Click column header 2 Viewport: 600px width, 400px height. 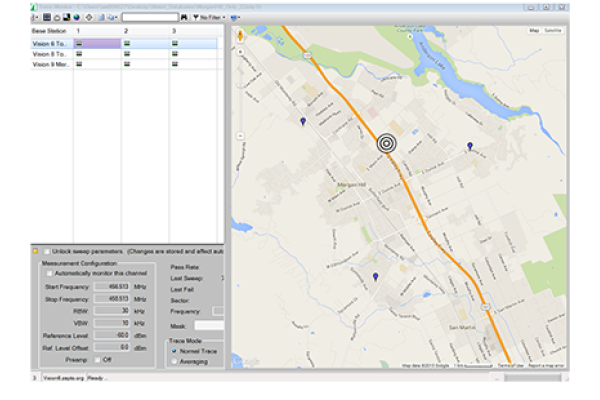[x=126, y=31]
